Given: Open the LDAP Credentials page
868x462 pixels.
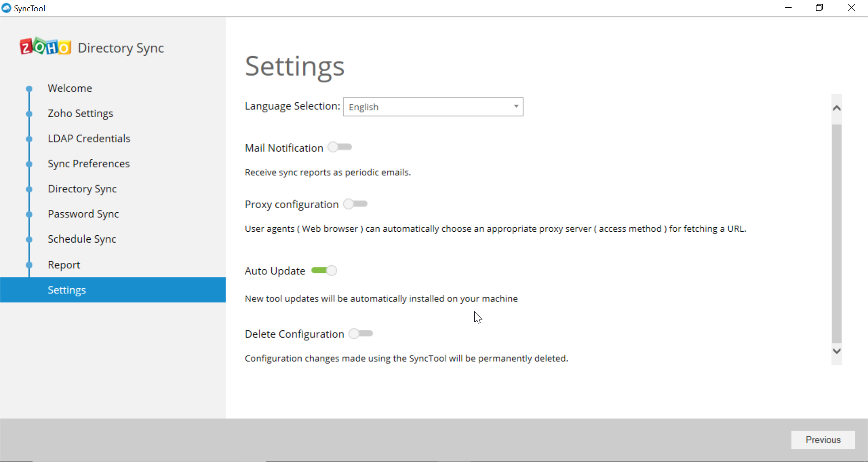Looking at the screenshot, I should (89, 138).
